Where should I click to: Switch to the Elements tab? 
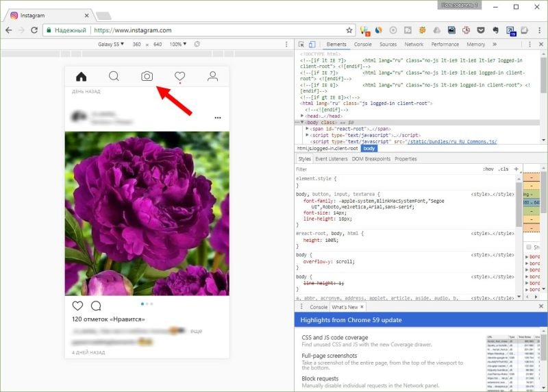(x=336, y=45)
